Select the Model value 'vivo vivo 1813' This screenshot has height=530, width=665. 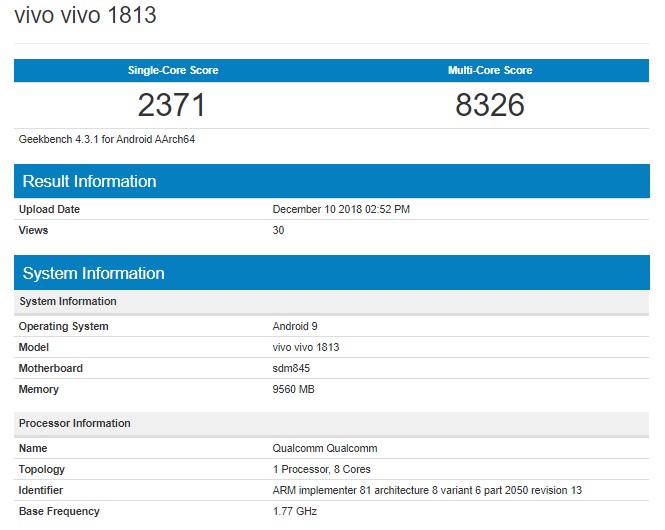point(306,347)
